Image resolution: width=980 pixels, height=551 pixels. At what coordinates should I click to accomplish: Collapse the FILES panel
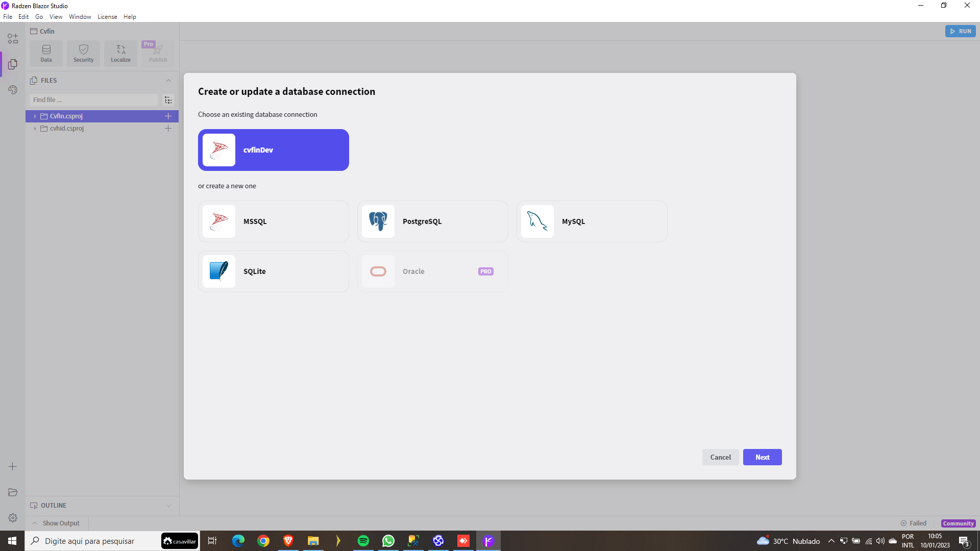point(168,81)
